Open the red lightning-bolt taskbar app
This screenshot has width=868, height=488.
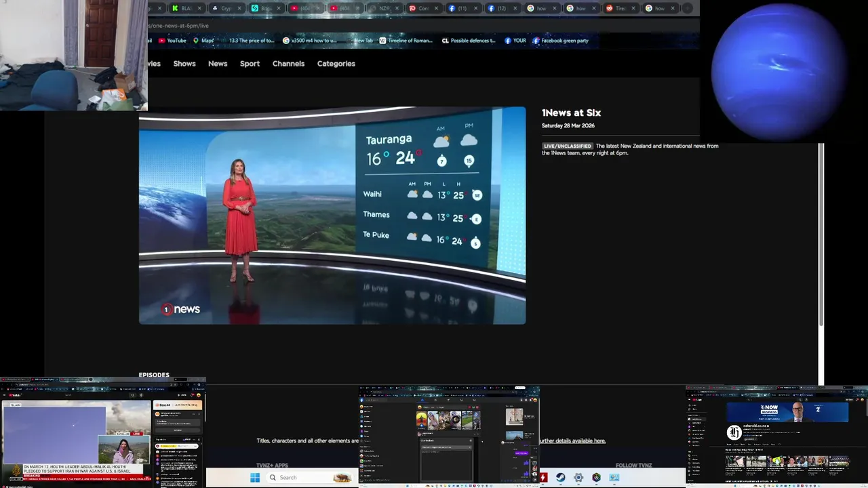[543, 477]
